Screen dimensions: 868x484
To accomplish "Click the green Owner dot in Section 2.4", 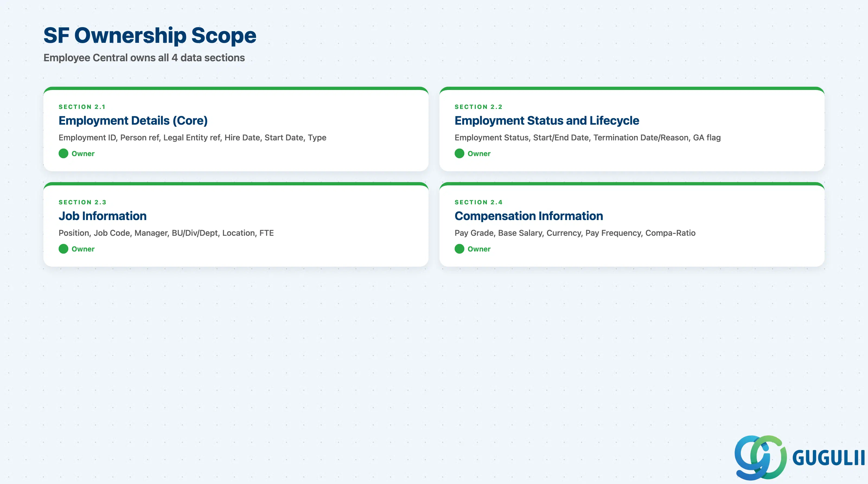I will tap(459, 249).
